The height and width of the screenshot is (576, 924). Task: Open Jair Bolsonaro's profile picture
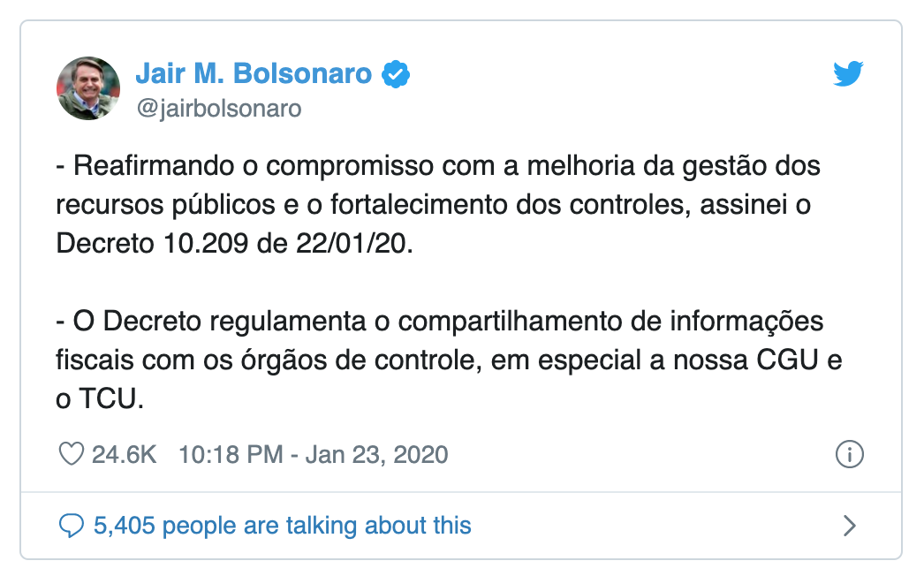coord(87,88)
